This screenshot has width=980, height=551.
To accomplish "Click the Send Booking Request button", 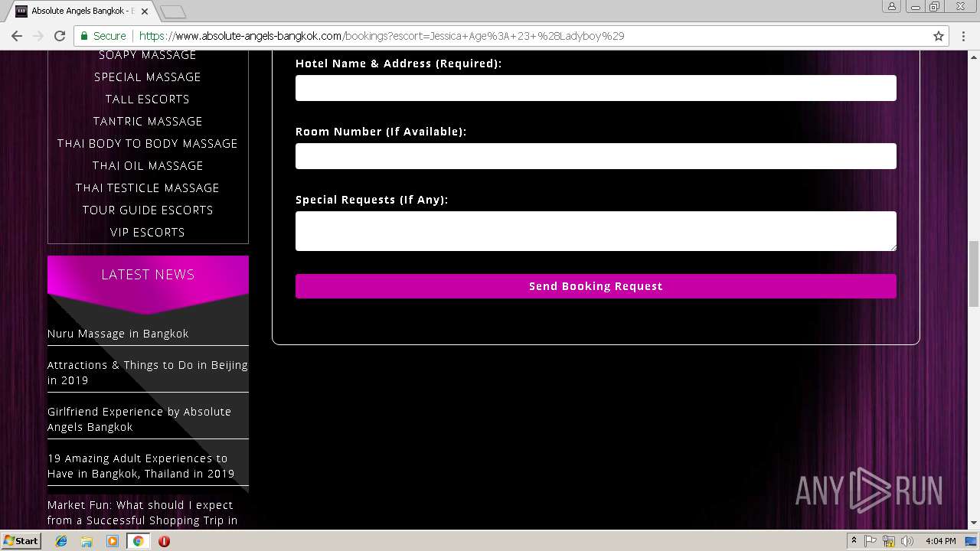I will pos(596,286).
